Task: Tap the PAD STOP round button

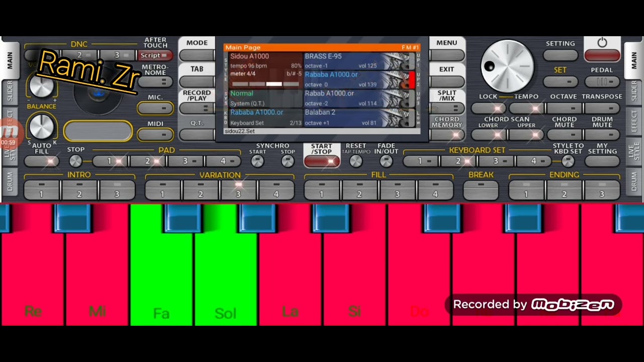Action: 75,161
